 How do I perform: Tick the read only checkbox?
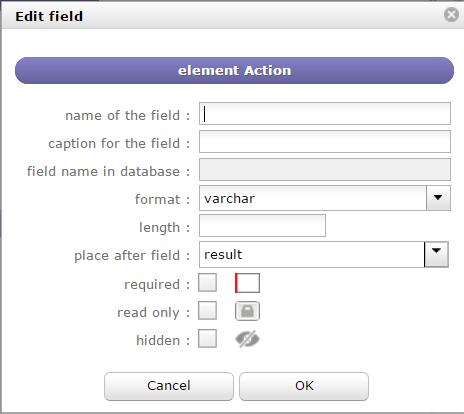pyautogui.click(x=207, y=311)
